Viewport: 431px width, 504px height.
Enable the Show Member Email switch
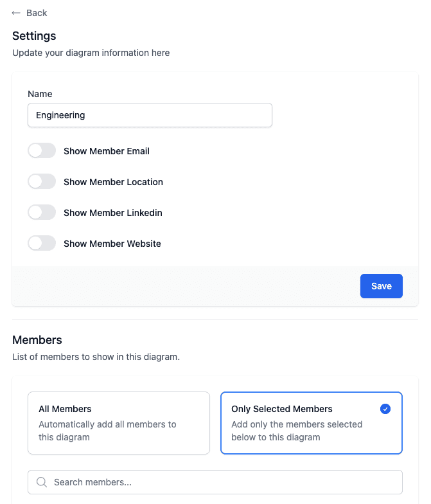(42, 151)
